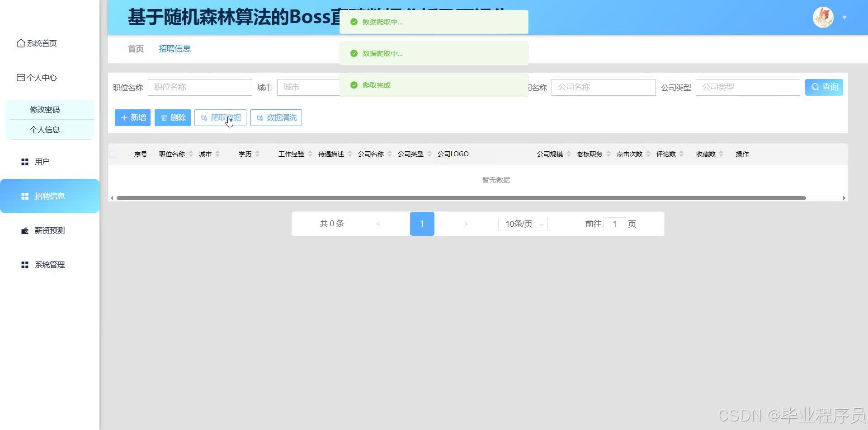Click the scrollbar left arrow

pos(112,198)
